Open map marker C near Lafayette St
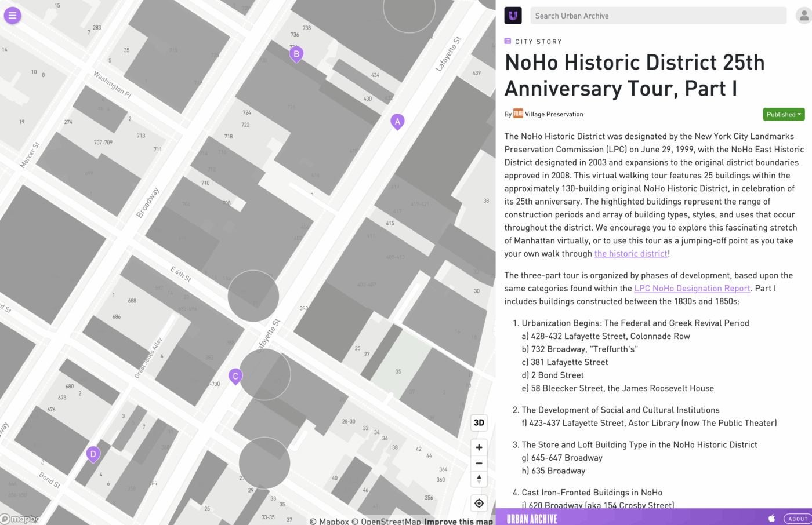The image size is (812, 525). 235,376
